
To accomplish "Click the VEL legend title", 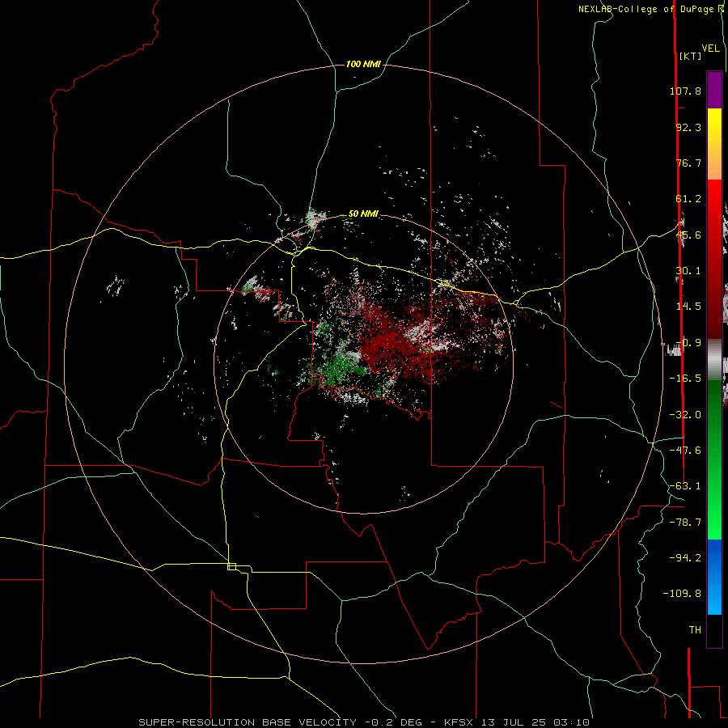I will [710, 49].
